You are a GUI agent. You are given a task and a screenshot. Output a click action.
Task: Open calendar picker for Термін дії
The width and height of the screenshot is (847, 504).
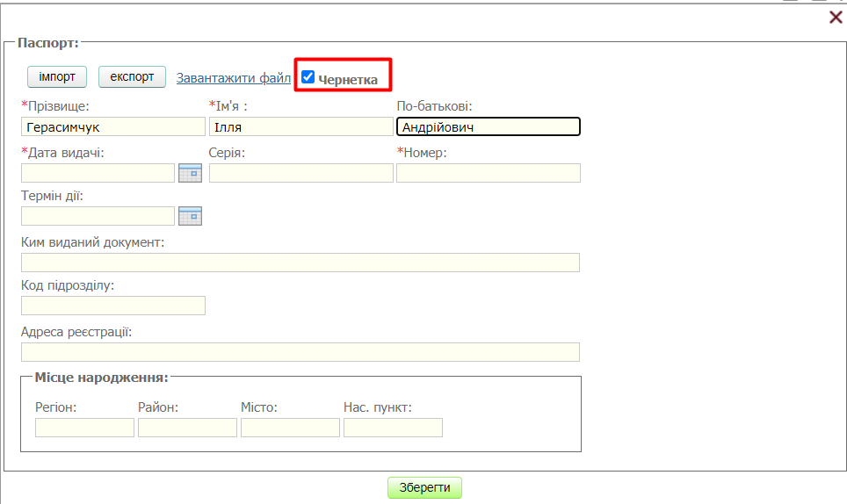190,216
